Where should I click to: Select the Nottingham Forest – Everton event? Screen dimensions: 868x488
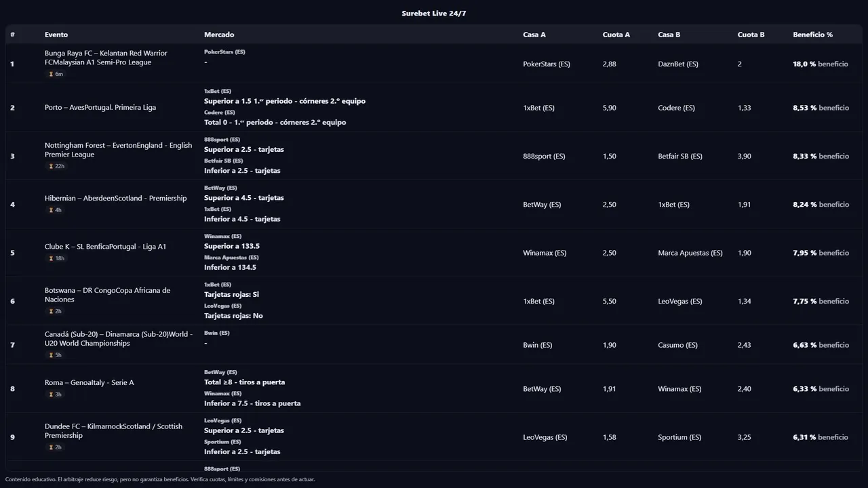(118, 150)
